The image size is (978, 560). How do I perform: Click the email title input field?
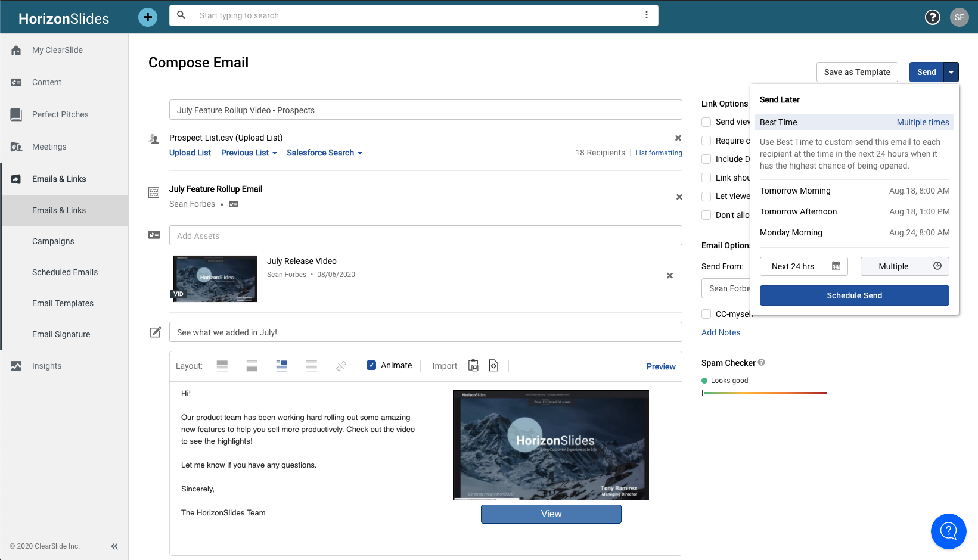426,110
